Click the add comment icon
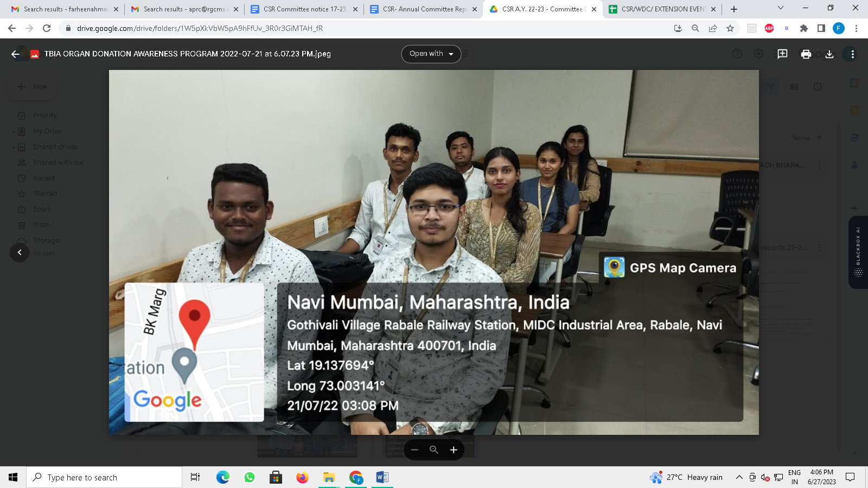The width and height of the screenshot is (868, 488). (x=782, y=54)
